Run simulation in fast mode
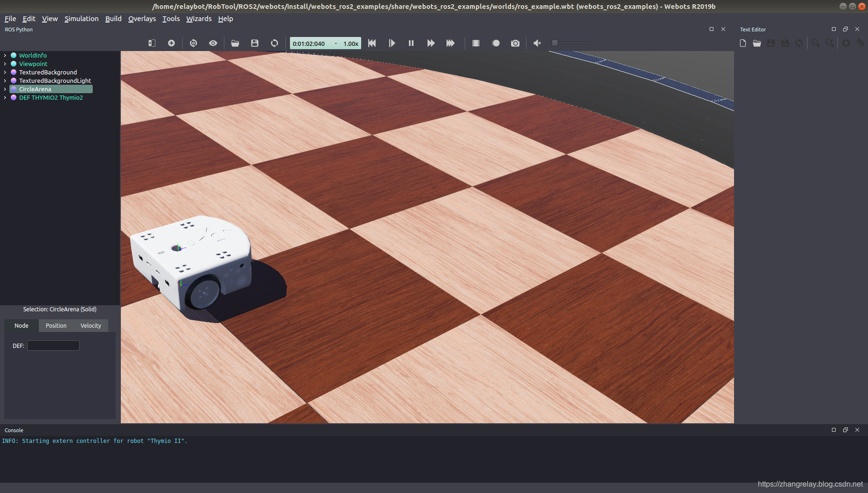The image size is (868, 493). [x=450, y=43]
